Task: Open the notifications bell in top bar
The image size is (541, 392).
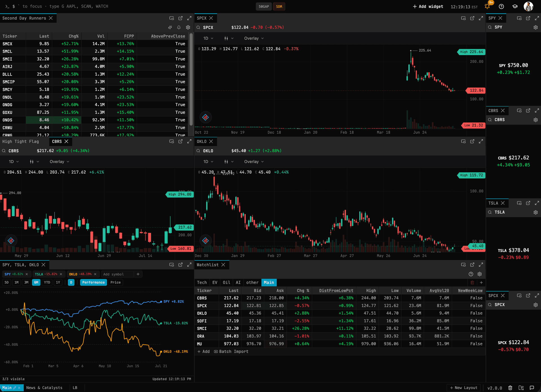Action: click(487, 6)
